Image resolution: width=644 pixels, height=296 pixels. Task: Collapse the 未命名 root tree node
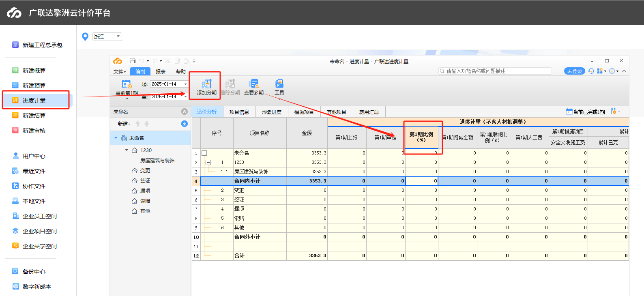[x=116, y=138]
